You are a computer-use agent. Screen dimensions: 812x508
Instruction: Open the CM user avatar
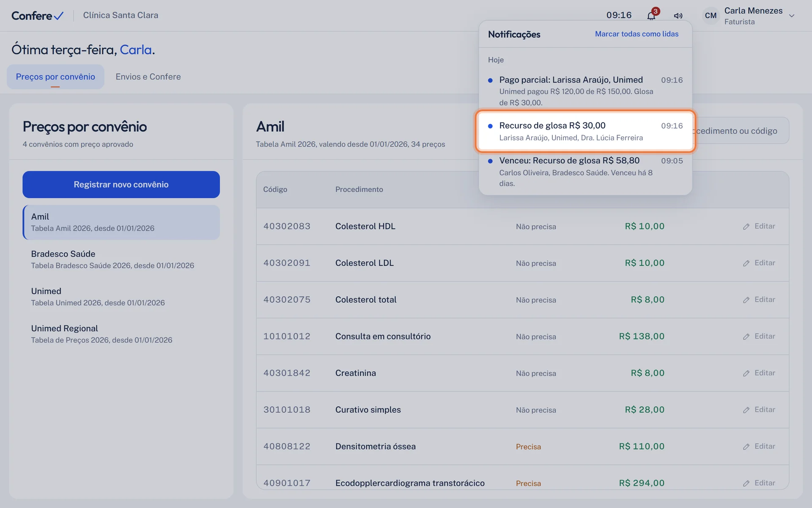[x=710, y=16]
